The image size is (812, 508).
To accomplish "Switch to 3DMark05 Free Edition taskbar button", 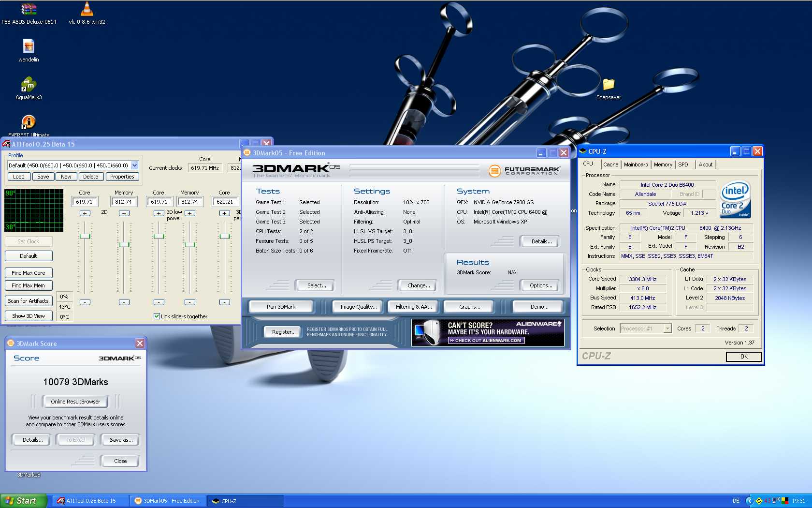I will click(168, 501).
